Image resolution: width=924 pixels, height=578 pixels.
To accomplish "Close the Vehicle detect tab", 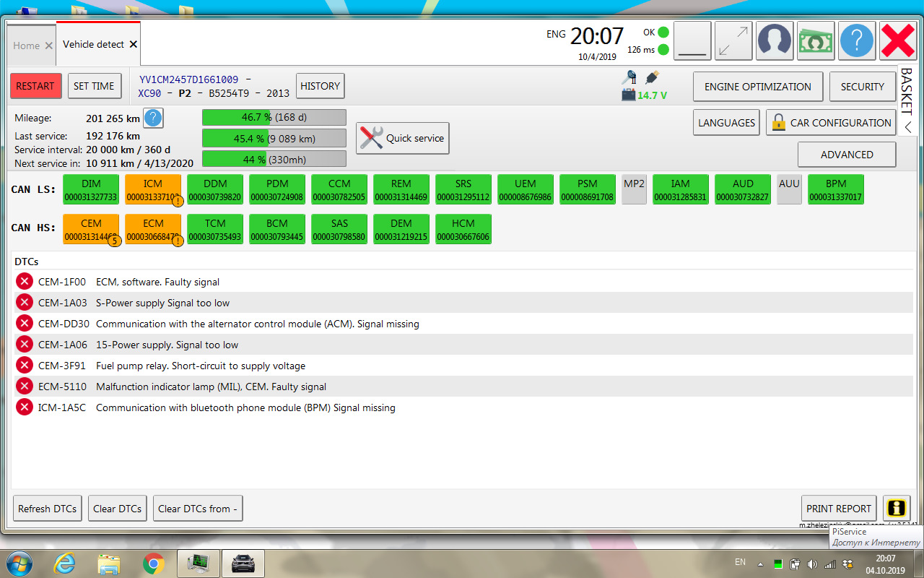I will [x=134, y=44].
